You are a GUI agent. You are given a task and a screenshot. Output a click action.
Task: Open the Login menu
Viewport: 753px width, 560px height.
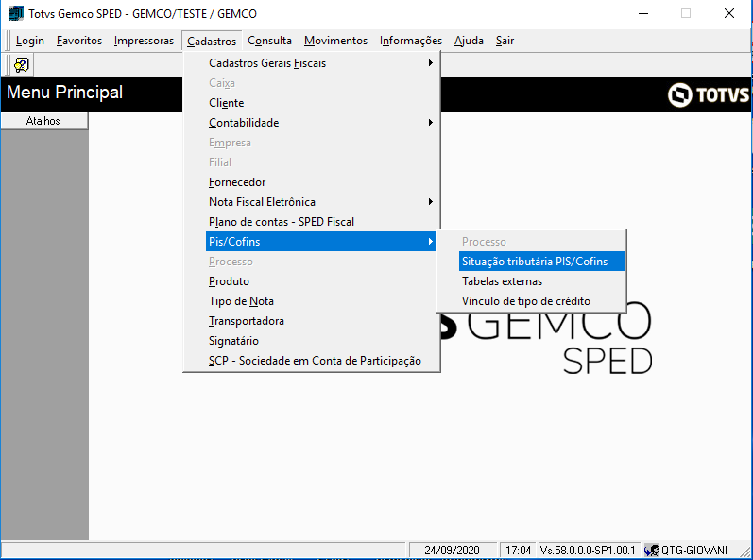tap(30, 41)
